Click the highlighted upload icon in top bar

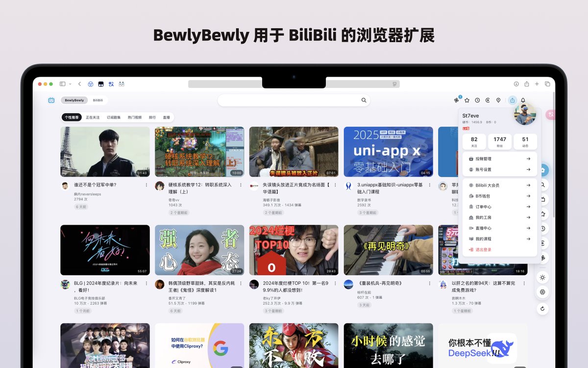(x=513, y=100)
